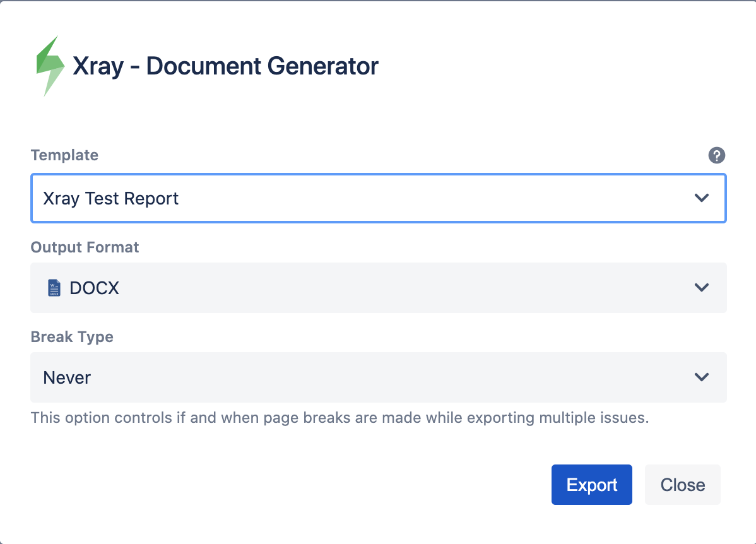Screen dimensions: 756x544
Task: Open the Break Type Never dropdown
Action: click(379, 377)
